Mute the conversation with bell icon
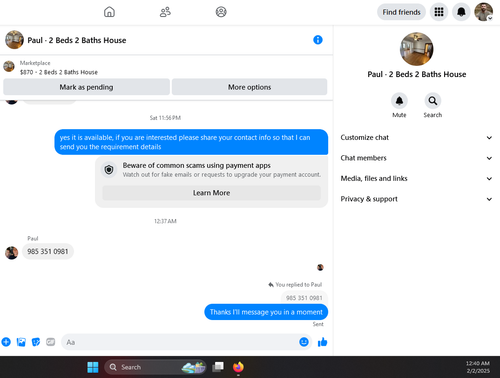This screenshot has height=378, width=500. [399, 101]
